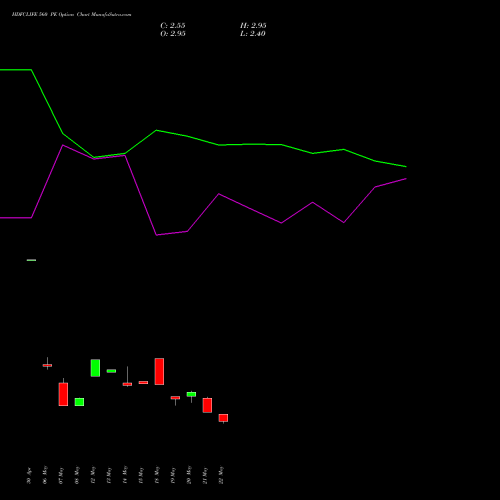Select the 21 May date label
The width and height of the screenshot is (500, 500).
coord(205,475)
